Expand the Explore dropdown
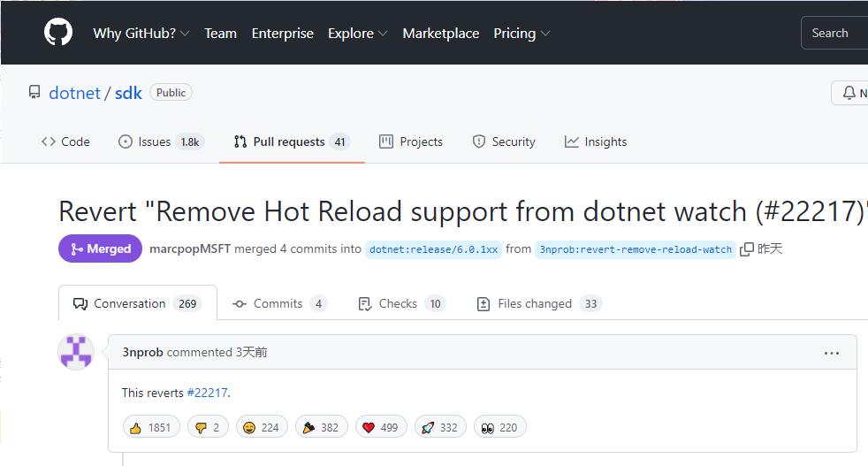 (x=357, y=34)
